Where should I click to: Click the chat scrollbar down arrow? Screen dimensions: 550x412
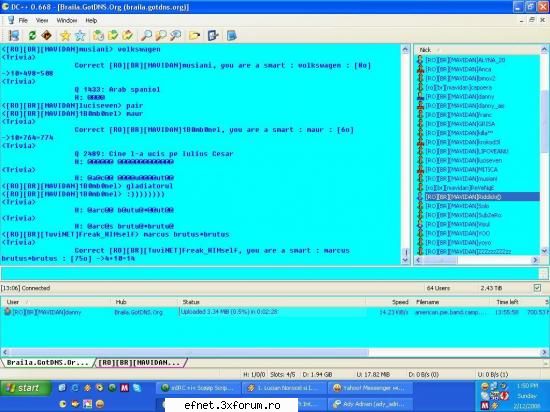click(x=405, y=260)
